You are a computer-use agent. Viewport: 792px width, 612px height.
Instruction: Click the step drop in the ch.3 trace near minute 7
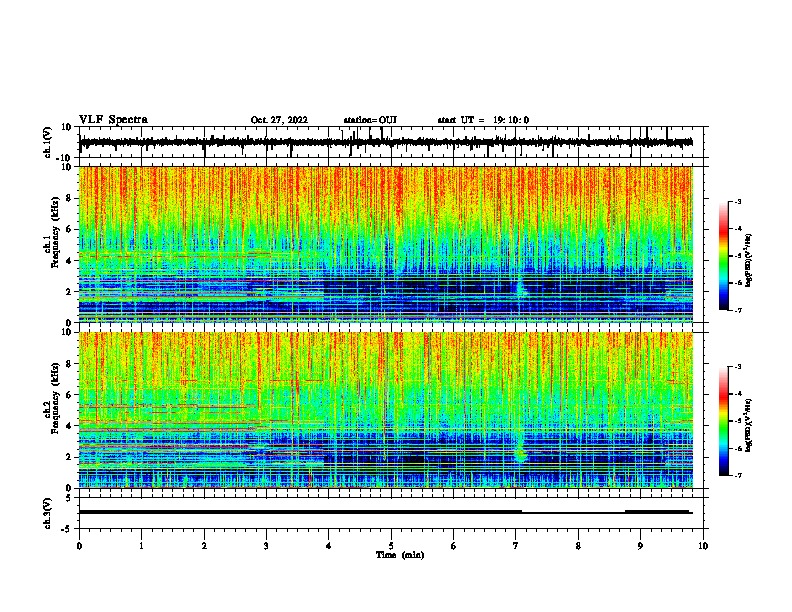click(x=522, y=512)
